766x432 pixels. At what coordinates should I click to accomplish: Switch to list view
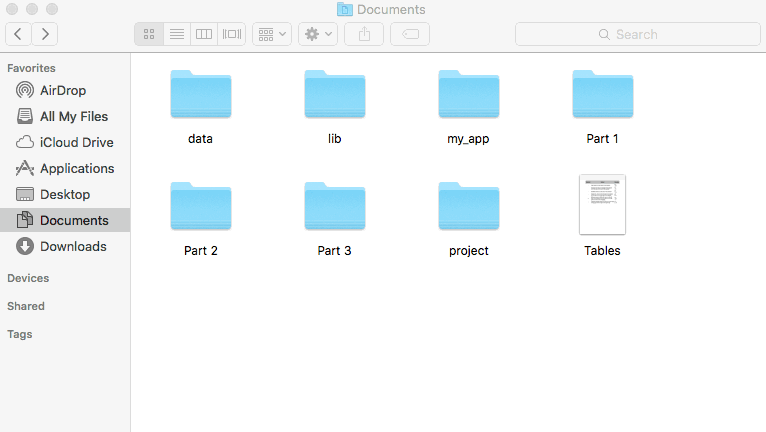pos(177,34)
